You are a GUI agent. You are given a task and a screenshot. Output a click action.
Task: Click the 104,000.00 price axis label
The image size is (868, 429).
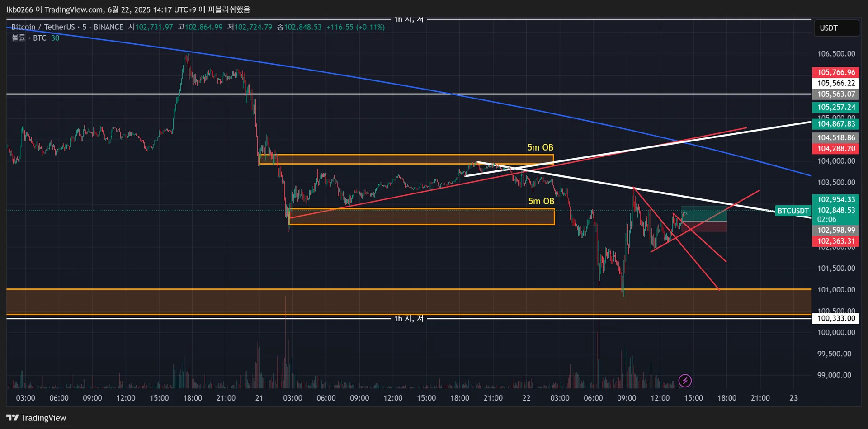tap(836, 161)
